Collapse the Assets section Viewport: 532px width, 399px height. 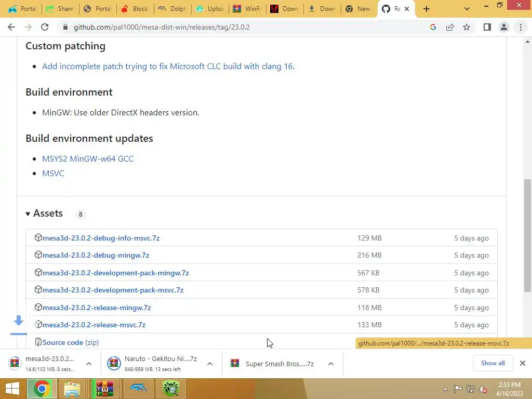coord(44,214)
